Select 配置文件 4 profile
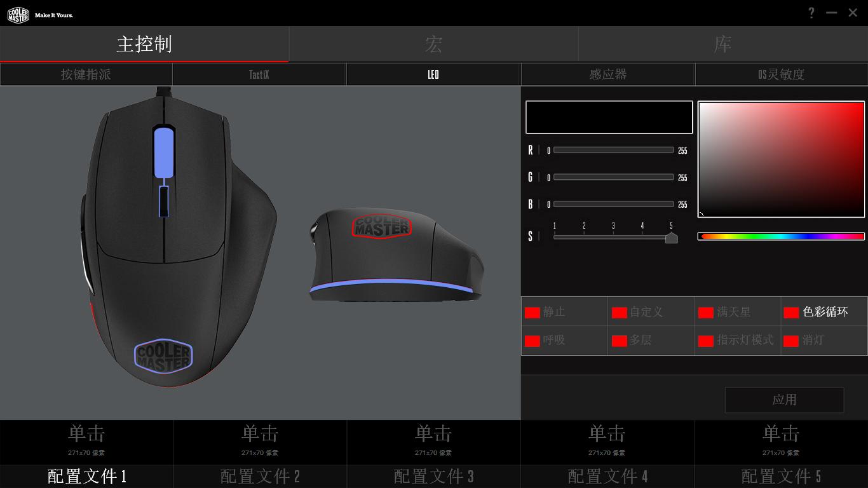The height and width of the screenshot is (488, 868). [607, 477]
